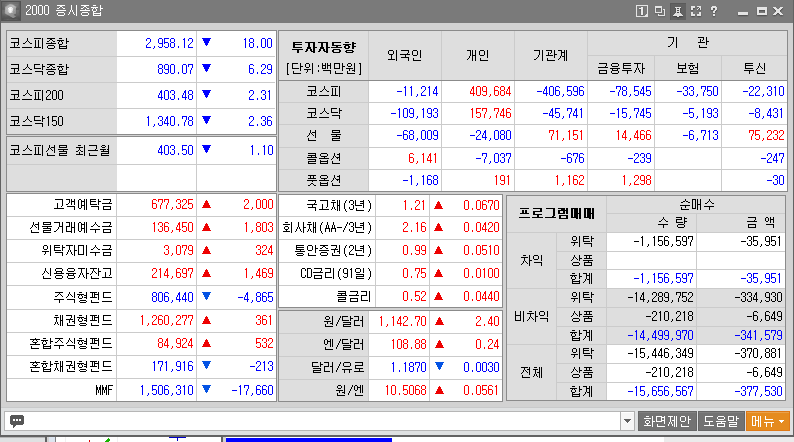Select the 코스피200 label
Image resolution: width=794 pixels, height=442 pixels.
point(36,95)
